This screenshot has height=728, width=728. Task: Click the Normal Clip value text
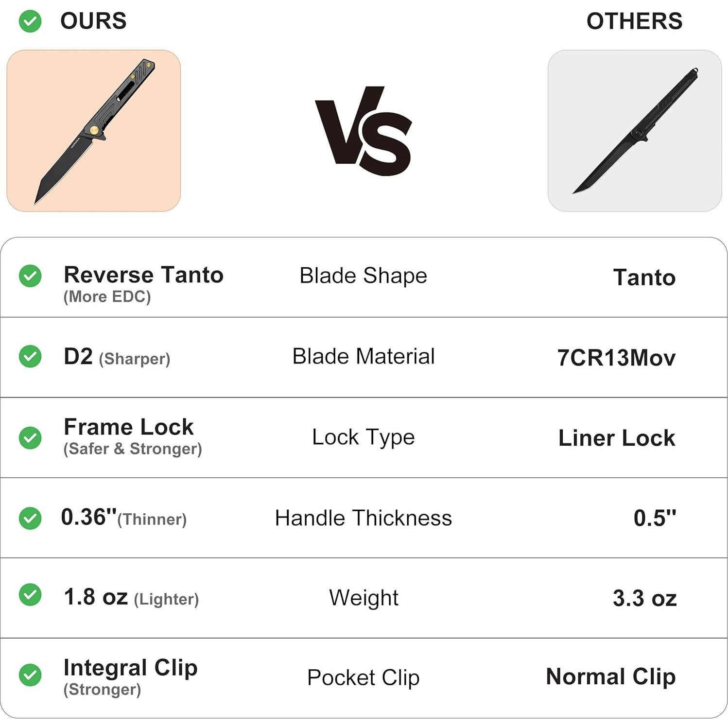pyautogui.click(x=610, y=676)
